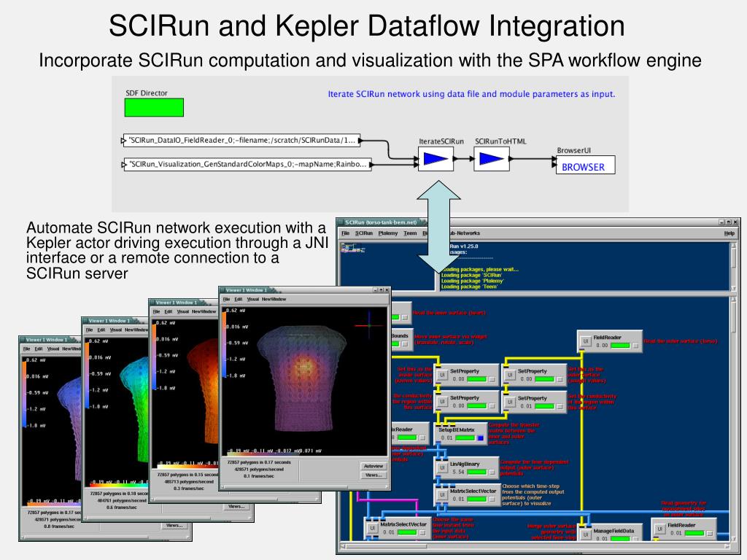747x560 pixels.
Task: Click the rainbow horizontal color bar in green-torso viewer
Action: 119,485
